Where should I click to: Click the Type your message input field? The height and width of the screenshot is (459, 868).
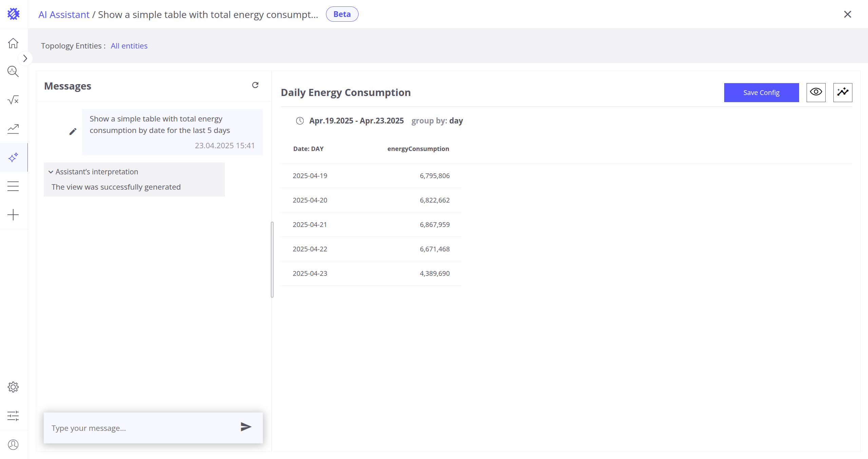point(142,428)
